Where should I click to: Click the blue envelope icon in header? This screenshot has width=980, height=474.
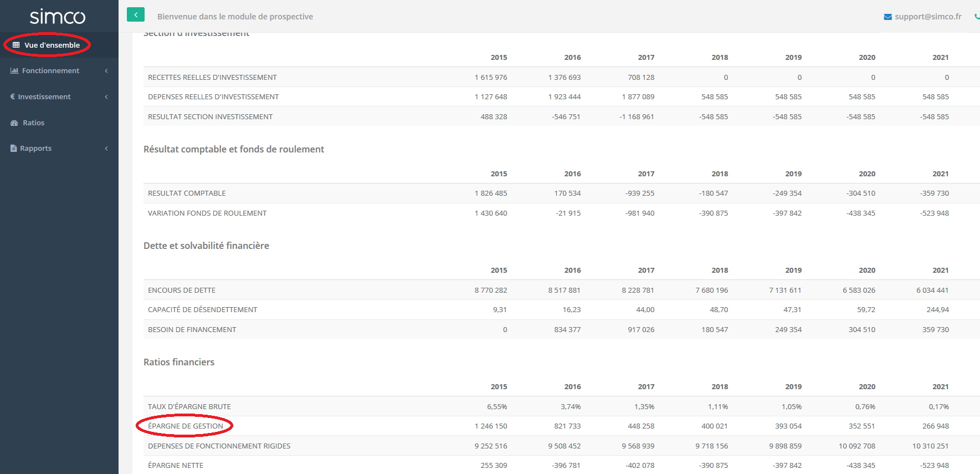point(887,17)
